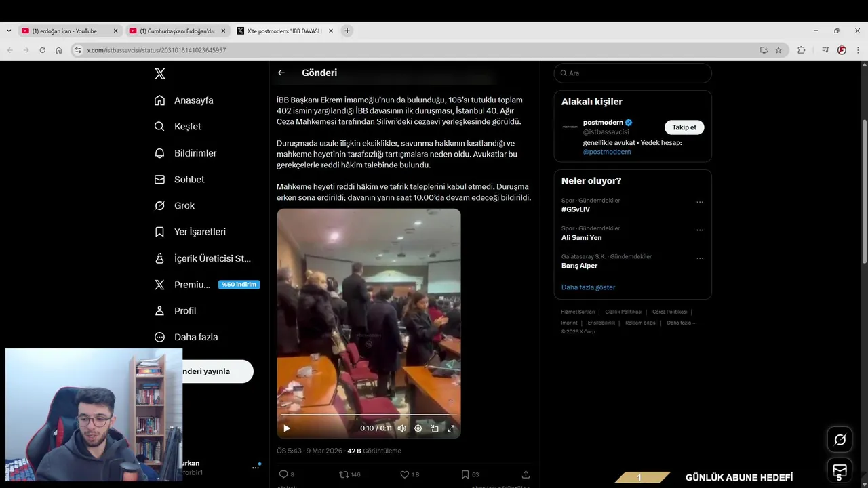Like the post heart icon
This screenshot has width=868, height=488.
405,474
